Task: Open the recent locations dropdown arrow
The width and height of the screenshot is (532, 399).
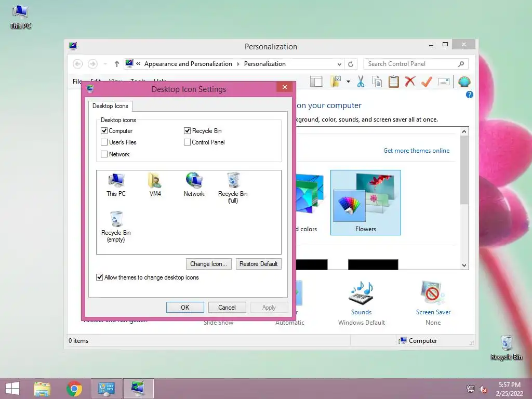Action: 105,64
